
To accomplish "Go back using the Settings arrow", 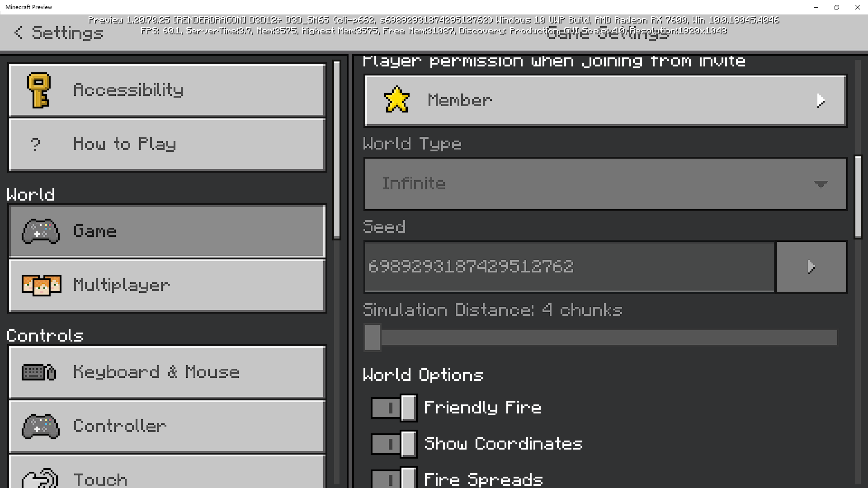I will [x=18, y=33].
